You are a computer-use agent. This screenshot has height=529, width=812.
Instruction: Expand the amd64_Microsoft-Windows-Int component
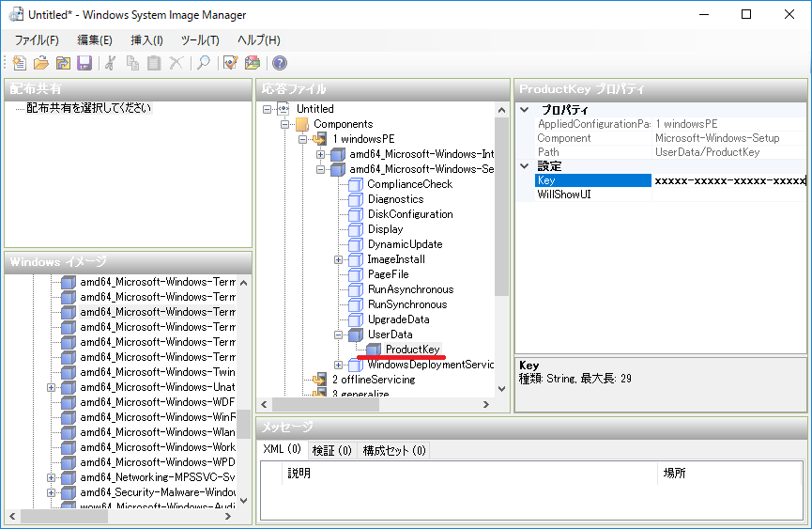click(320, 154)
